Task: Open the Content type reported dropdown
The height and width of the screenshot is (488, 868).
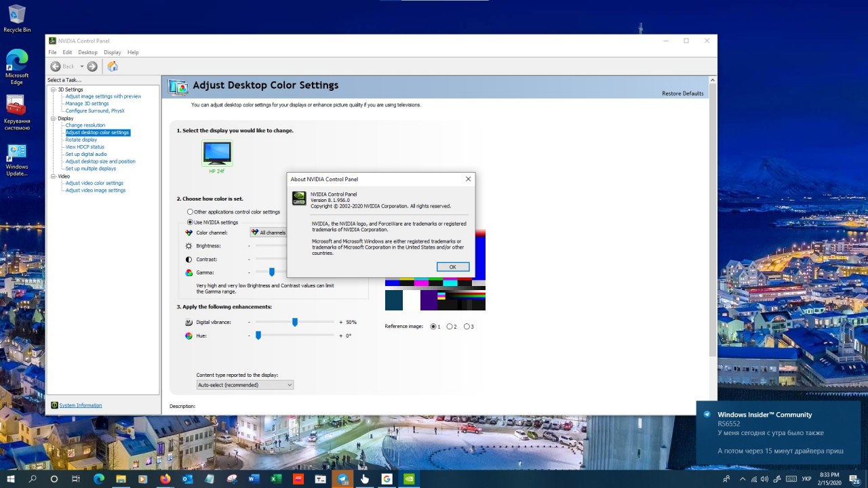Action: [x=245, y=385]
